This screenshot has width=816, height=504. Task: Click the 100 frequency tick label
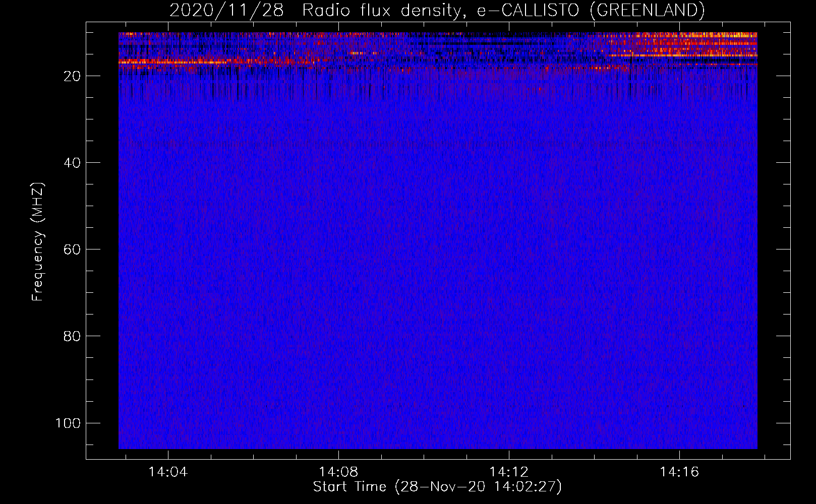coord(68,423)
